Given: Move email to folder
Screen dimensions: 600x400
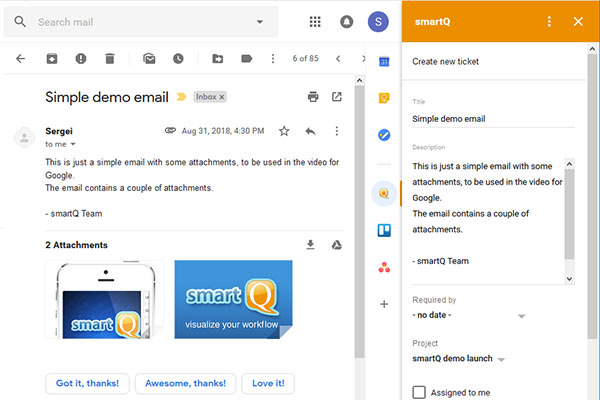Looking at the screenshot, I should pos(218,59).
